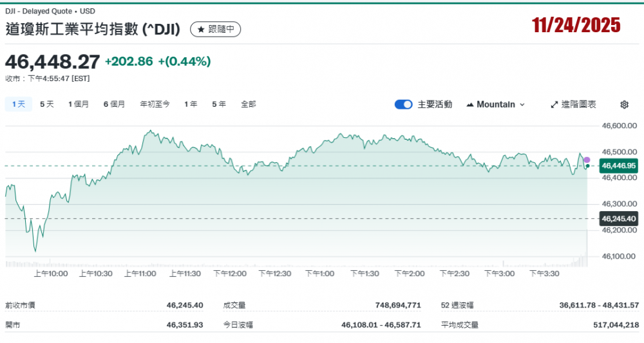Select the 5年 range
Image resolution: width=644 pixels, height=343 pixels.
(219, 104)
